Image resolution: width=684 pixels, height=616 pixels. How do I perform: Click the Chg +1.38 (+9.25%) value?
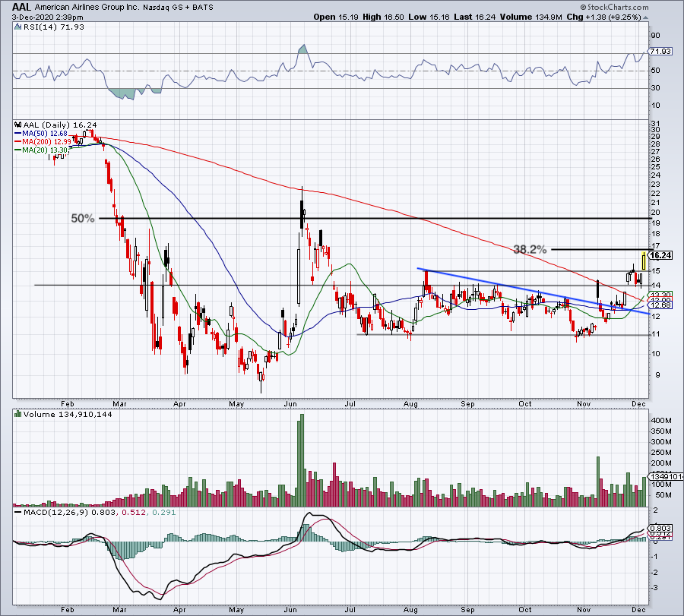(604, 17)
